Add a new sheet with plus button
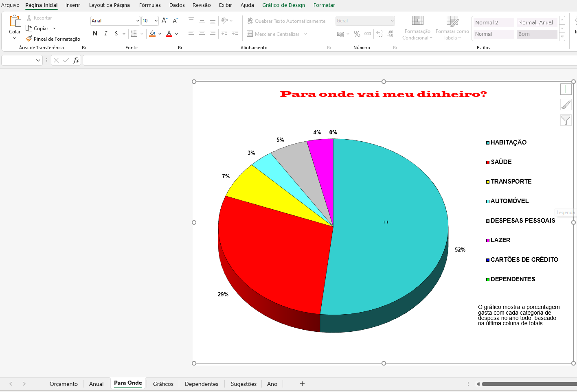577x392 pixels. point(302,384)
